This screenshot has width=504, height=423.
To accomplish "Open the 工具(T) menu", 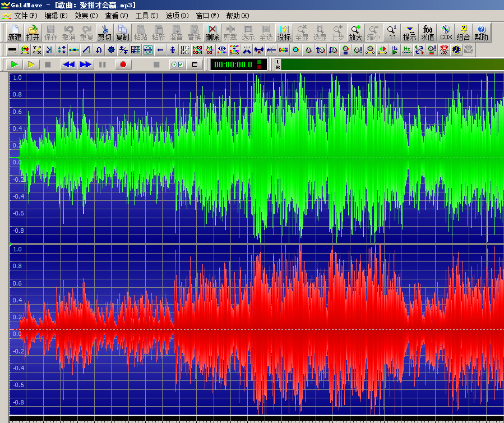I will [x=147, y=16].
